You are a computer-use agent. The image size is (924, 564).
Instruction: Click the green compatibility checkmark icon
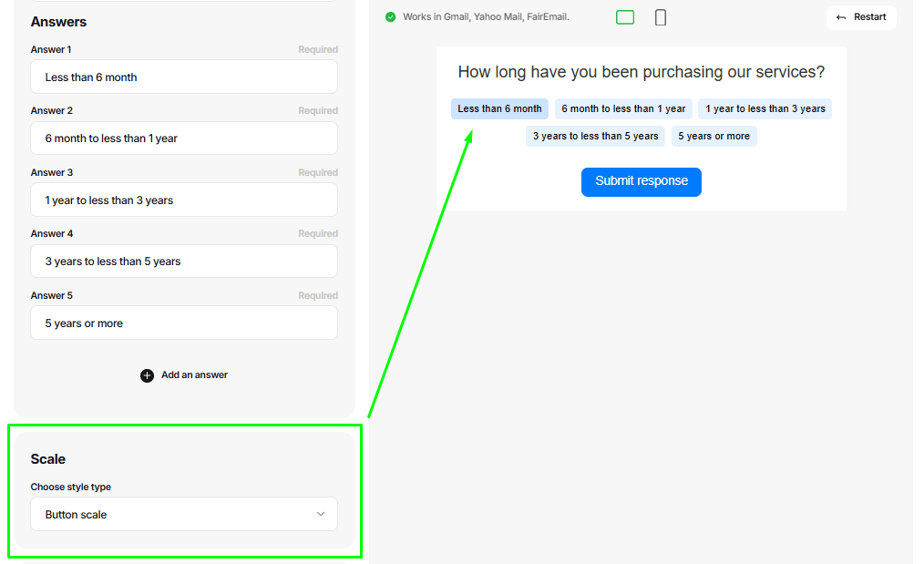(391, 17)
